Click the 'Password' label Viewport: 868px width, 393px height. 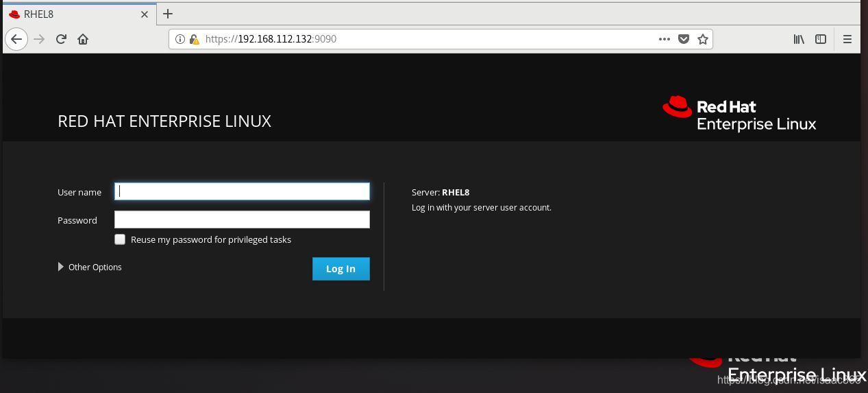77,220
